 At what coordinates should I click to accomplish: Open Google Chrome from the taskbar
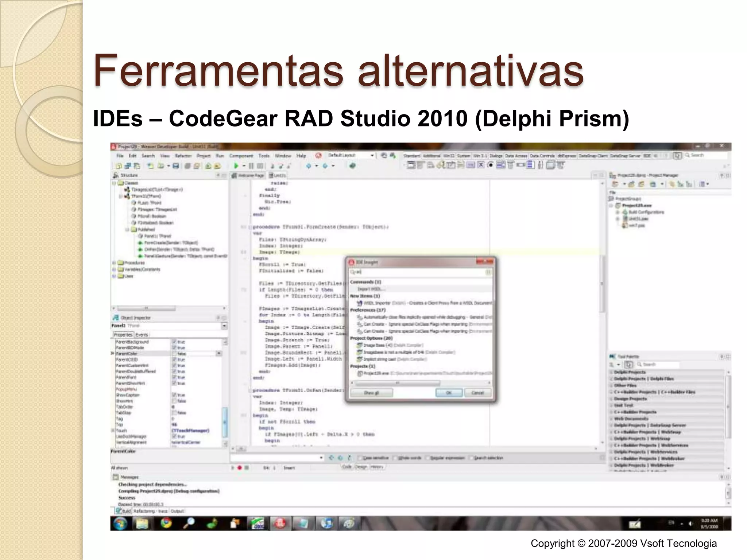tap(166, 524)
